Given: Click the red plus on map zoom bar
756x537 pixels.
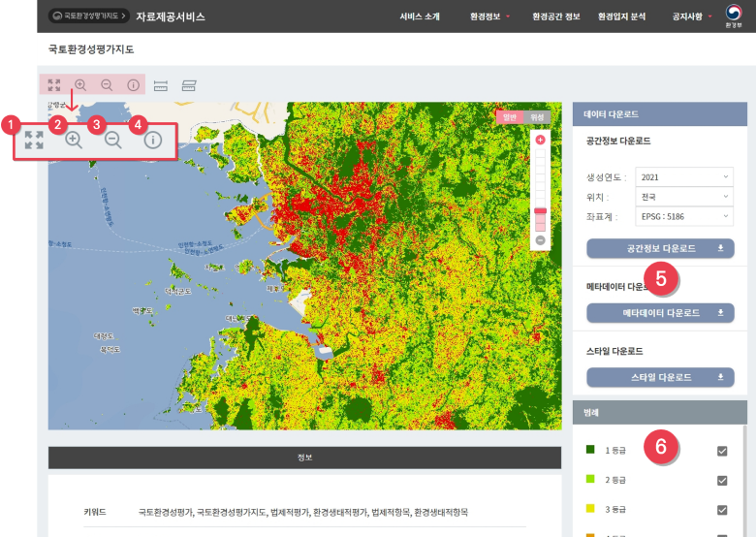Looking at the screenshot, I should pyautogui.click(x=540, y=140).
